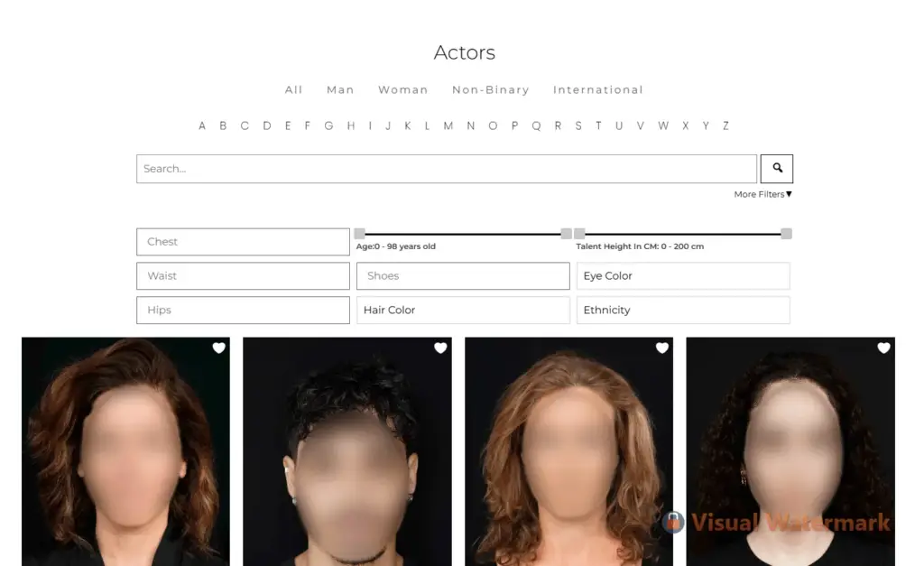Expand the More Filters section

(762, 195)
